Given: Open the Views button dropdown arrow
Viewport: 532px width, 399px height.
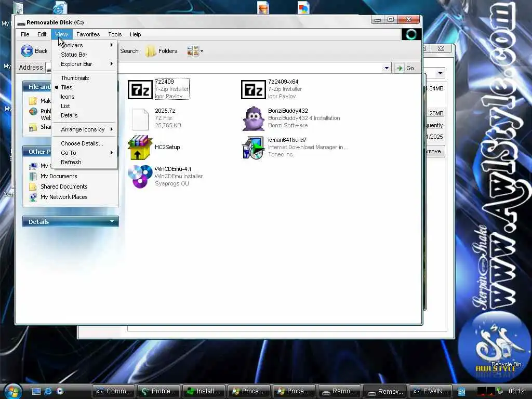Looking at the screenshot, I should [202, 51].
